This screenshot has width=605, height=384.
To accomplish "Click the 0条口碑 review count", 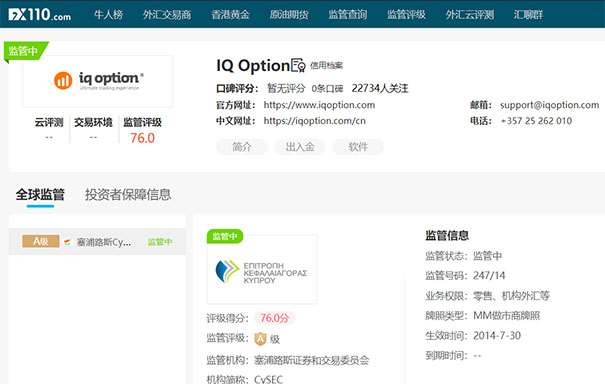I will 327,89.
